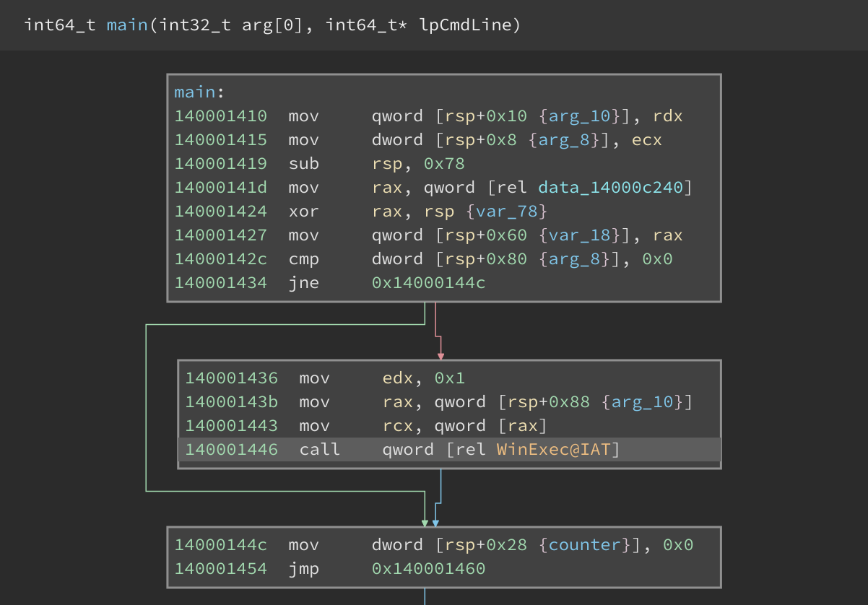Open the WinExec@IAT import symbol
Screen dimensions: 868x605
[554, 450]
